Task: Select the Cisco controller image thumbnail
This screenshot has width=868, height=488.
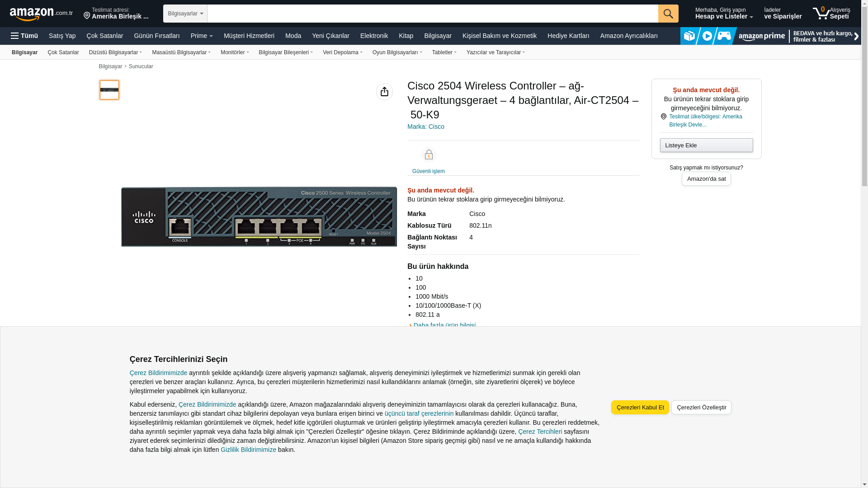Action: click(x=109, y=90)
